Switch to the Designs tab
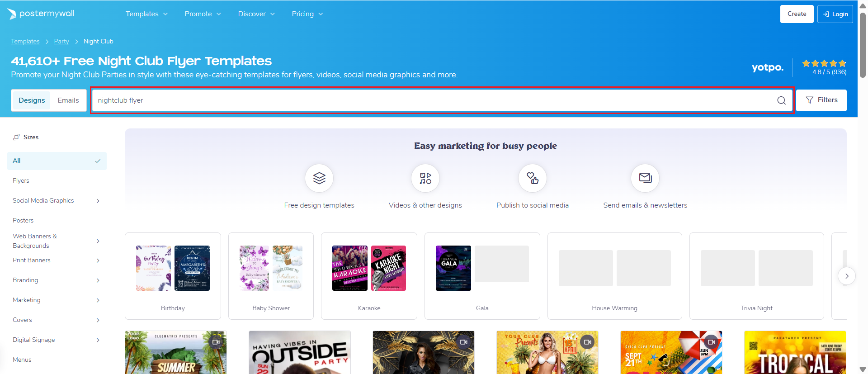Viewport: 868px width, 374px height. pos(32,100)
